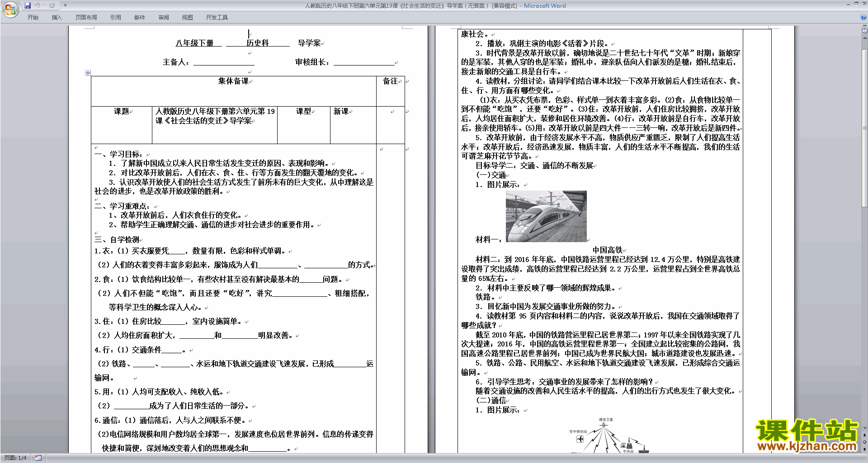Click the 课题 table cell

(122, 125)
